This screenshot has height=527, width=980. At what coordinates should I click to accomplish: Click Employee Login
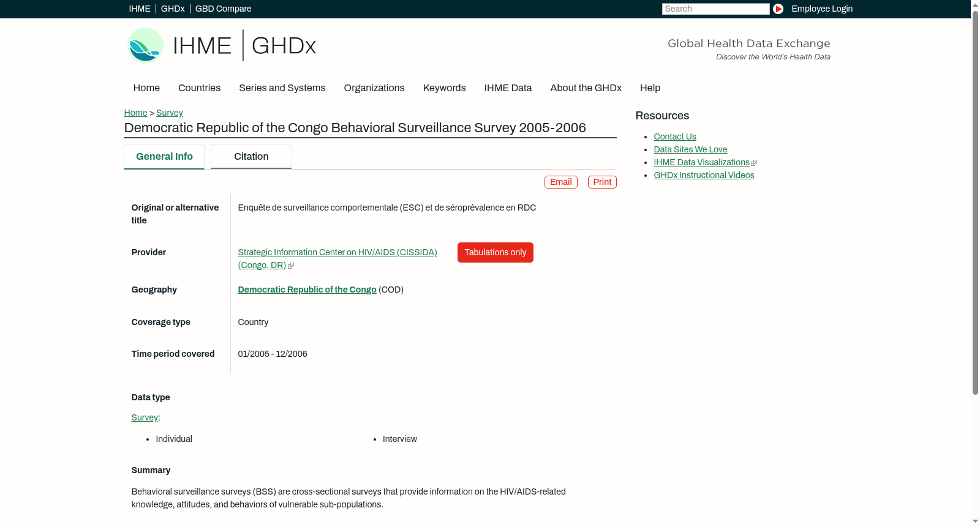(822, 9)
